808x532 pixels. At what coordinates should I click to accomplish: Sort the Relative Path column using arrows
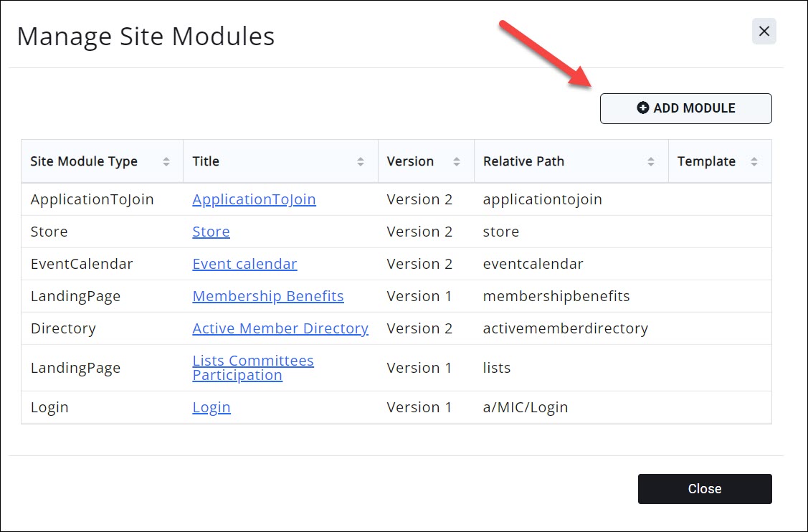[651, 162]
